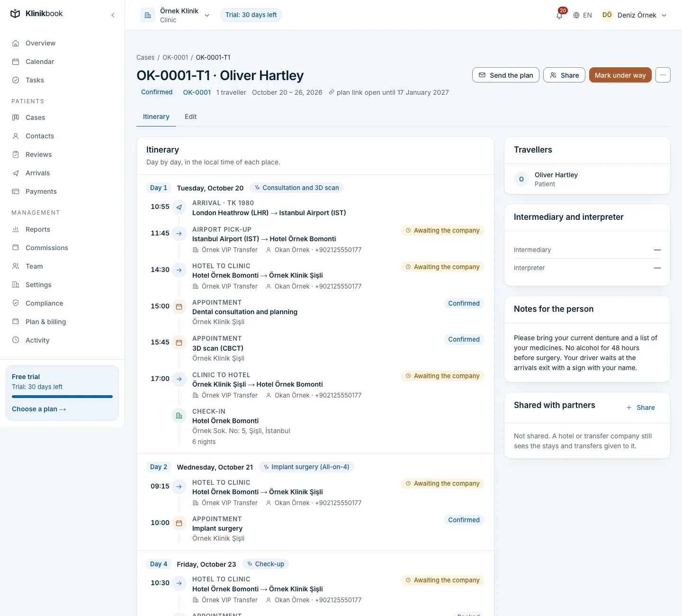Click the Send the plan button
The height and width of the screenshot is (616, 682).
click(506, 75)
